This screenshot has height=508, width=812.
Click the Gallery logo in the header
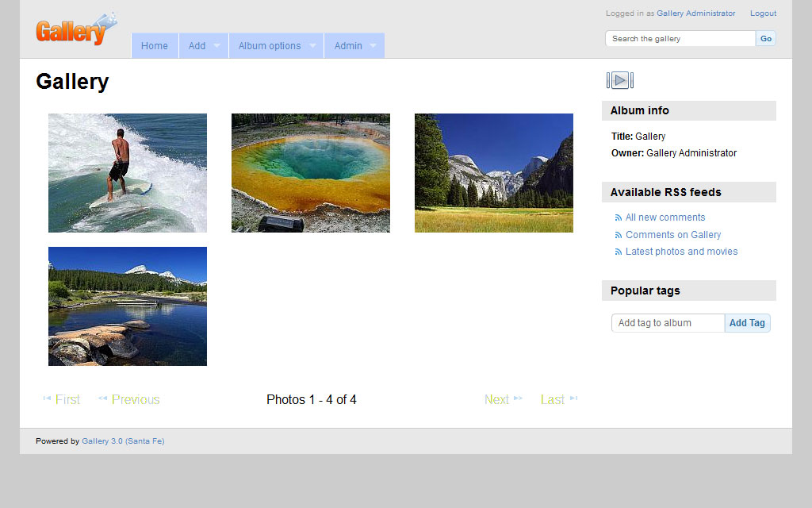click(x=74, y=30)
